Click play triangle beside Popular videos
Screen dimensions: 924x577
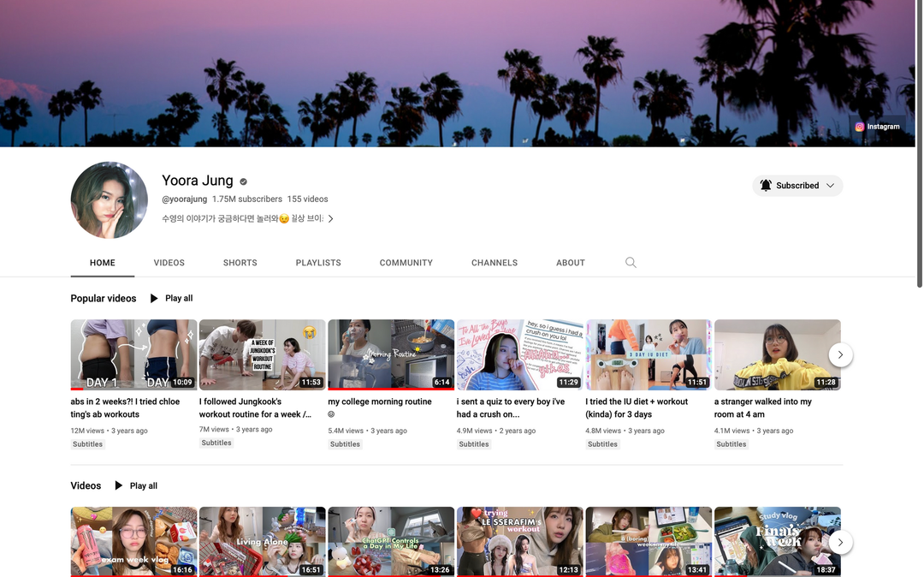154,298
